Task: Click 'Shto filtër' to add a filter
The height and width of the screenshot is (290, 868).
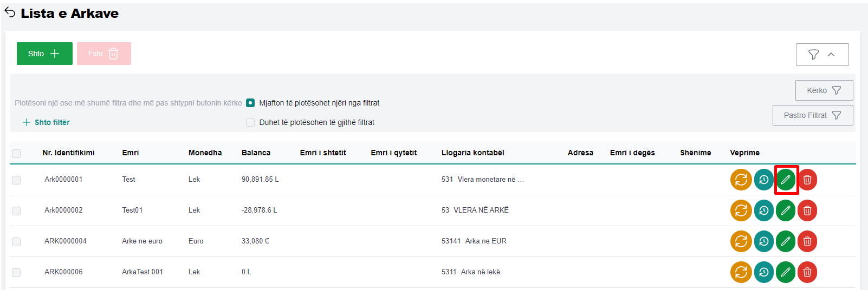Action: pos(47,122)
